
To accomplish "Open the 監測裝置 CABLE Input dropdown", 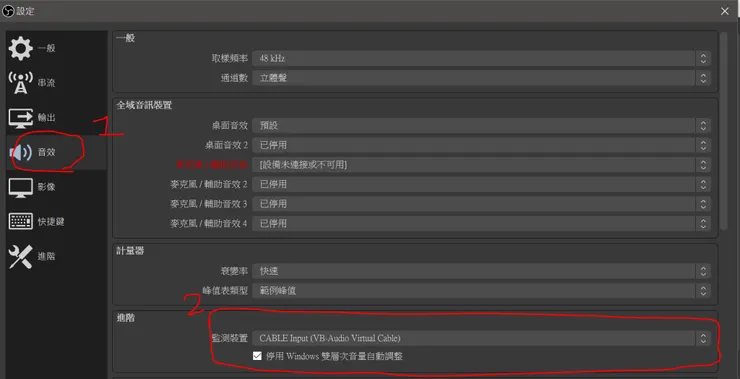I will click(481, 338).
